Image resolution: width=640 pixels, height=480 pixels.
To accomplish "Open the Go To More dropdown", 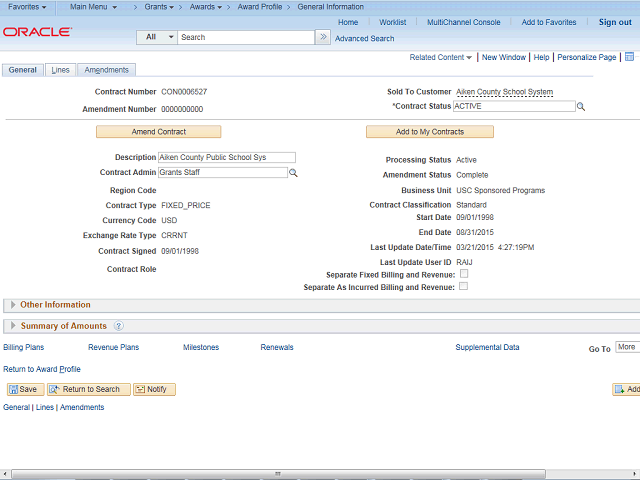I will pos(627,347).
